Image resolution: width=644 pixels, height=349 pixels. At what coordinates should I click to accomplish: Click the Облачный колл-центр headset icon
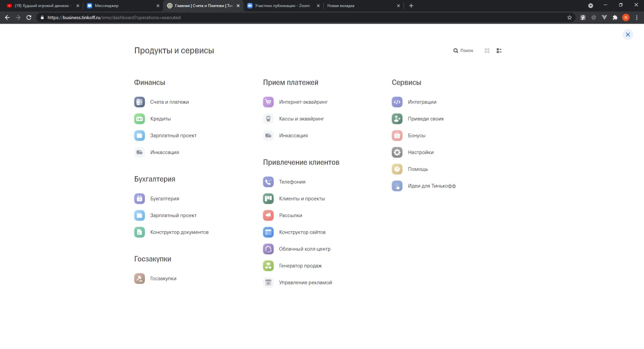[268, 249]
